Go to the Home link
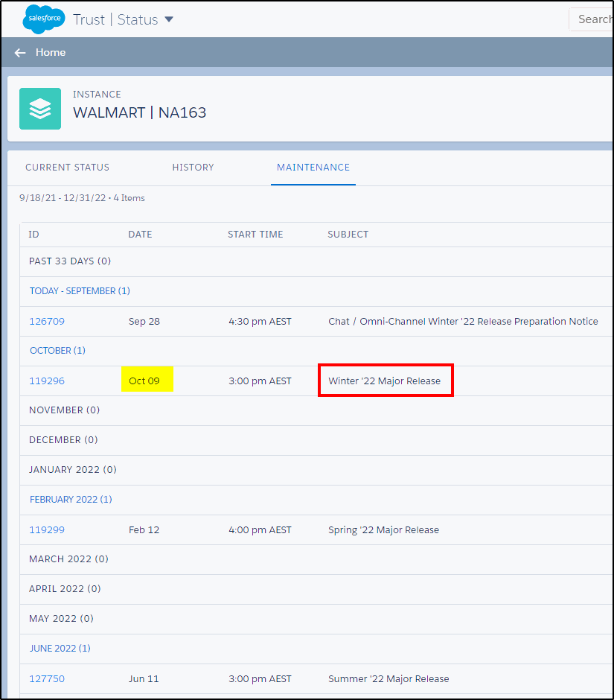Viewport: 614px width, 700px height. 51,53
